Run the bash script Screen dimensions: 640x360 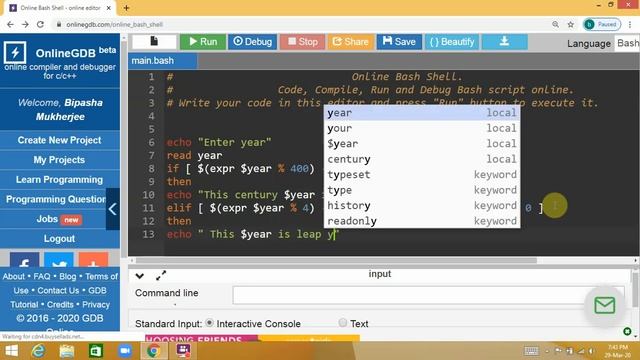pos(202,42)
